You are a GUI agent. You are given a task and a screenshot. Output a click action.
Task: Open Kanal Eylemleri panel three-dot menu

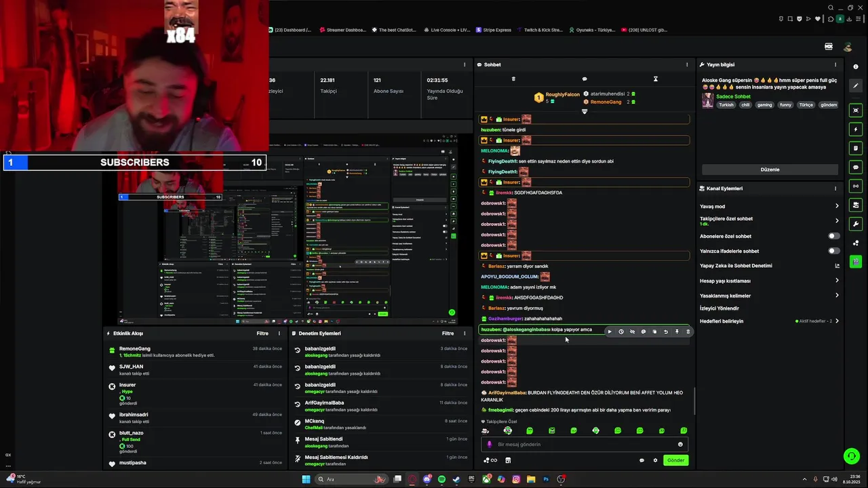835,188
